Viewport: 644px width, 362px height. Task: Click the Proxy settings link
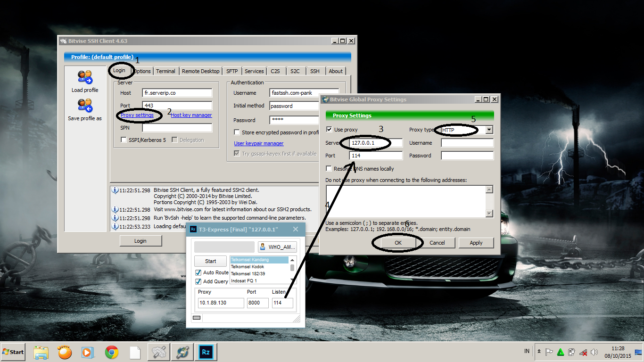pyautogui.click(x=137, y=115)
